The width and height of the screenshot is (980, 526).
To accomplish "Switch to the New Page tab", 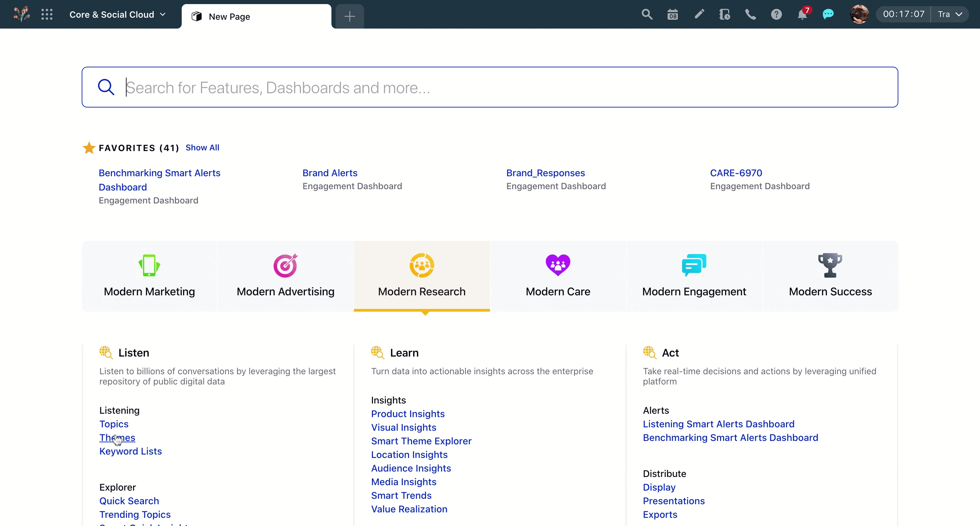I will point(257,16).
